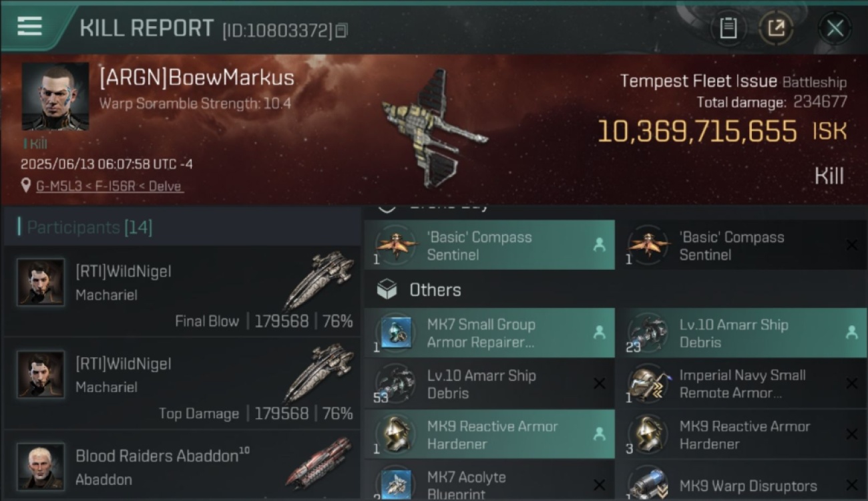Select the dropped MK9 Reactive Armor Hardener

click(x=489, y=435)
